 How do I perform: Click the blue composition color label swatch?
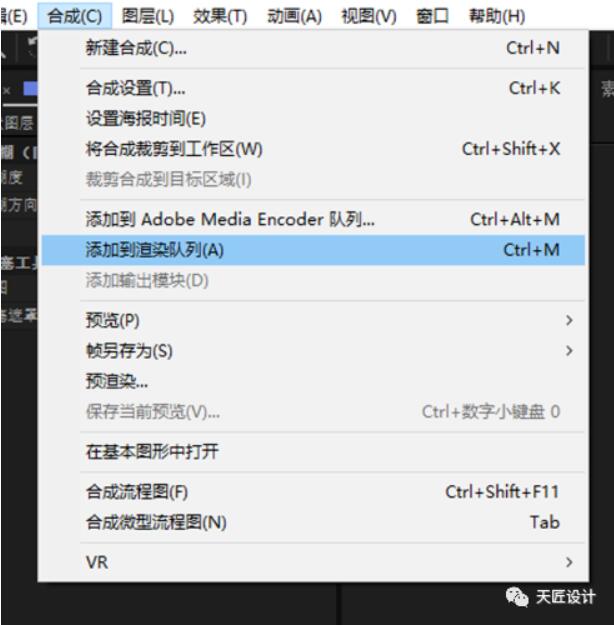click(x=30, y=88)
